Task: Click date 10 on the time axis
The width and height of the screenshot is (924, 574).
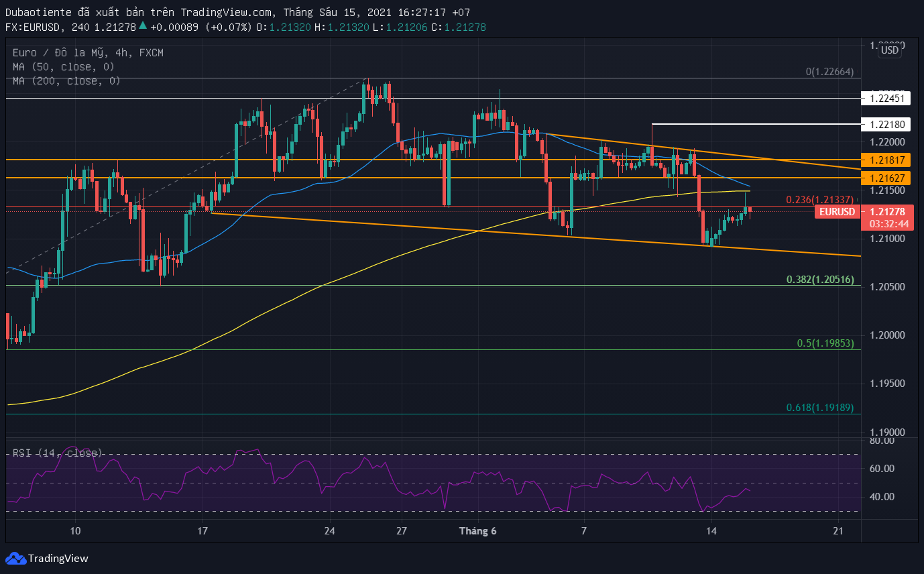Action: (75, 531)
